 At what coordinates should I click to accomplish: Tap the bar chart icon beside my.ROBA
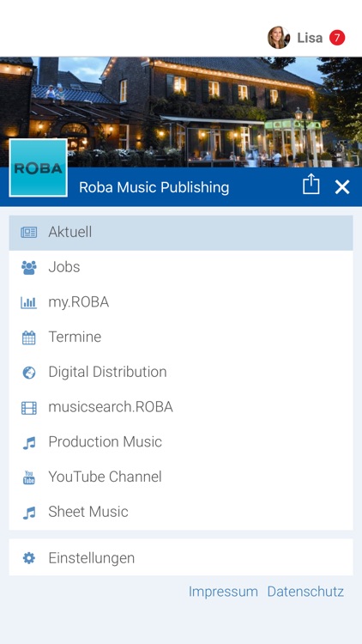point(28,303)
